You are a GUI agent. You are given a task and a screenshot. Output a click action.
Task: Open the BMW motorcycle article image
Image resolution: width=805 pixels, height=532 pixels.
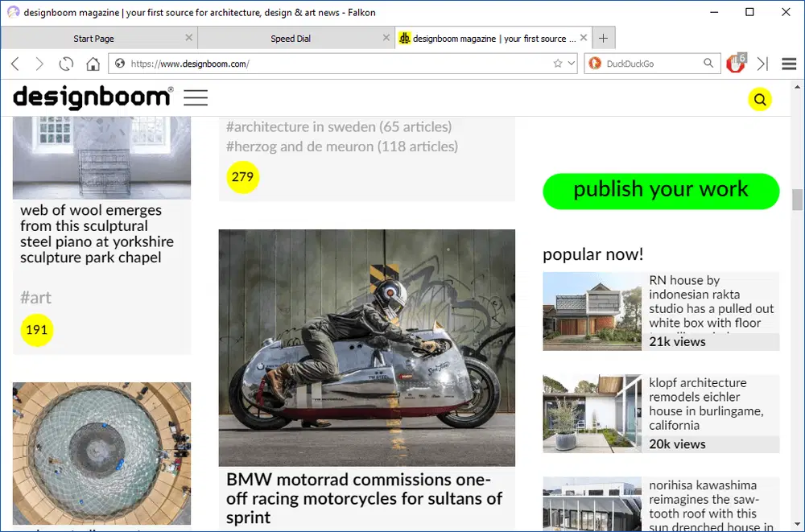click(x=366, y=348)
